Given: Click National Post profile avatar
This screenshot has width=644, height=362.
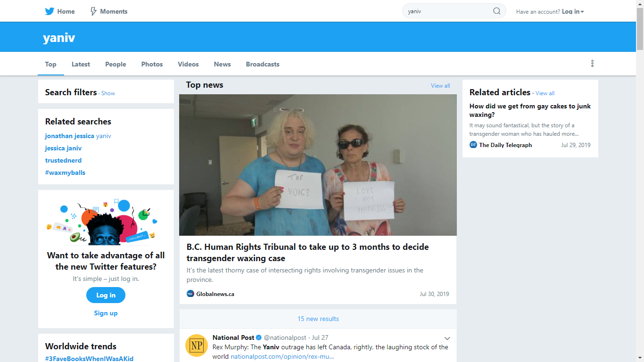Looking at the screenshot, I should click(x=197, y=346).
